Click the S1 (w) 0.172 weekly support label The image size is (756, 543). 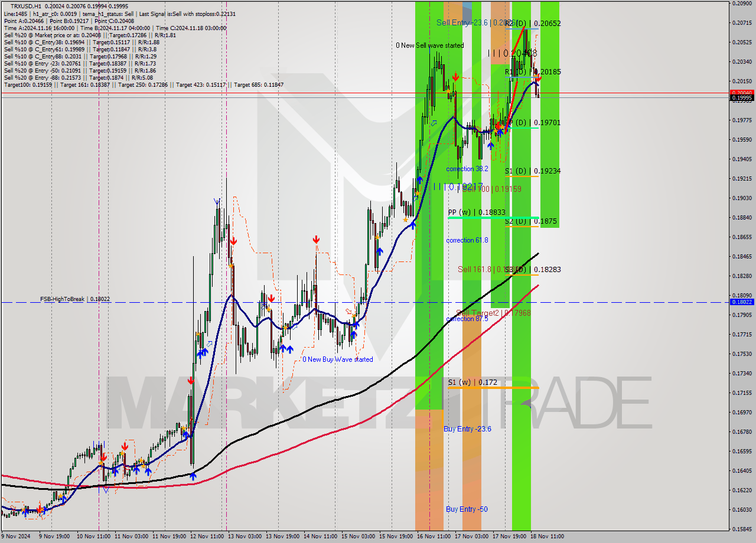tap(472, 382)
